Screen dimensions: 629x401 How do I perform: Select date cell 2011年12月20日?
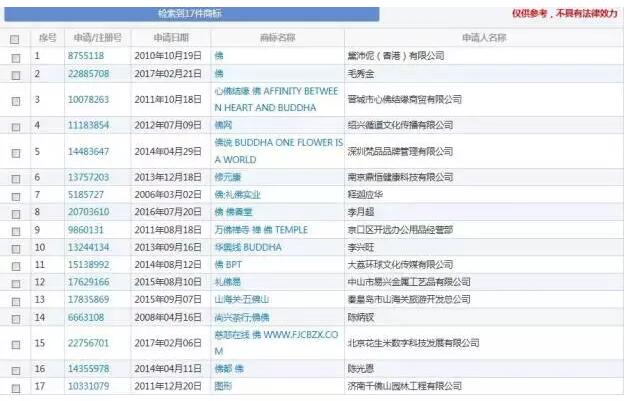pyautogui.click(x=168, y=386)
